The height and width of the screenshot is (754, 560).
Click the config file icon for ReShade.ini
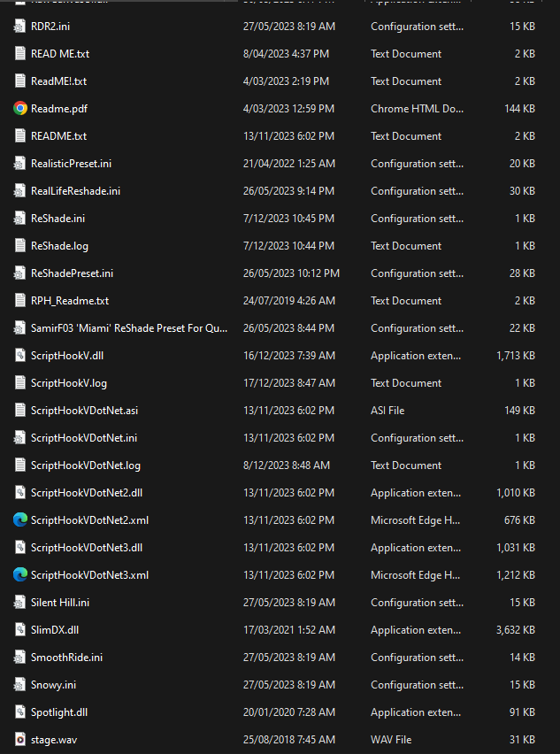click(x=20, y=219)
